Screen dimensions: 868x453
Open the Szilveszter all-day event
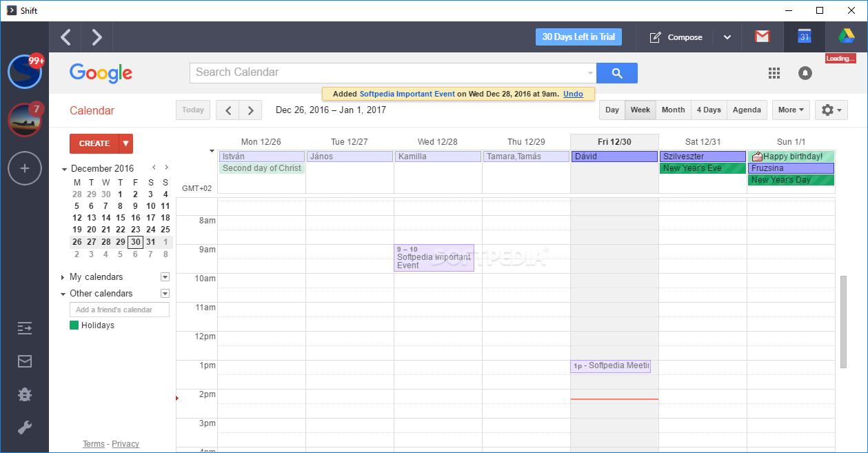(703, 157)
